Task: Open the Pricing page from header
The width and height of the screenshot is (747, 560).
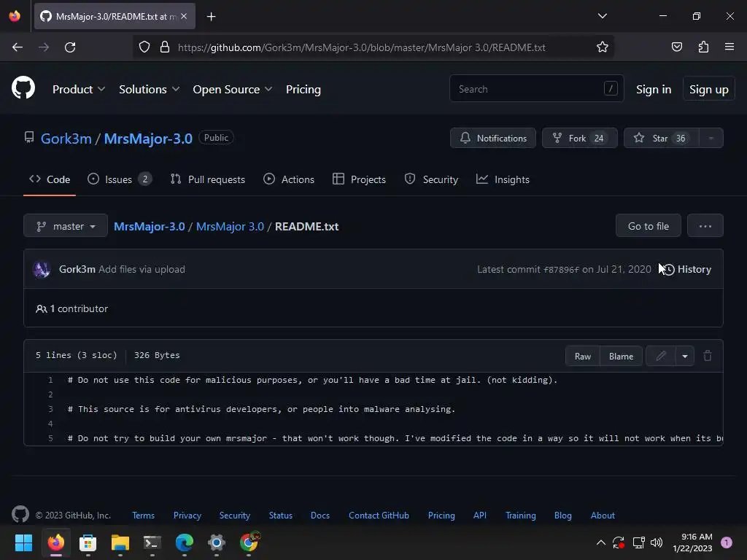Action: (x=303, y=90)
